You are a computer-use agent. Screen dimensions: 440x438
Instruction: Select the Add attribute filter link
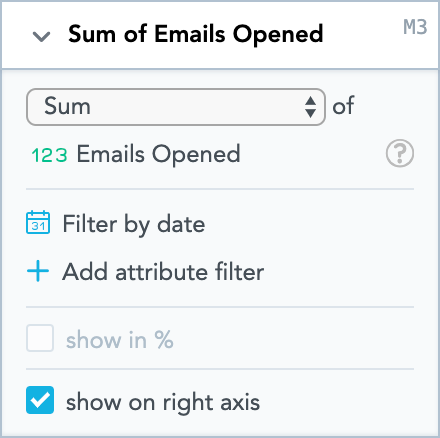tap(163, 272)
